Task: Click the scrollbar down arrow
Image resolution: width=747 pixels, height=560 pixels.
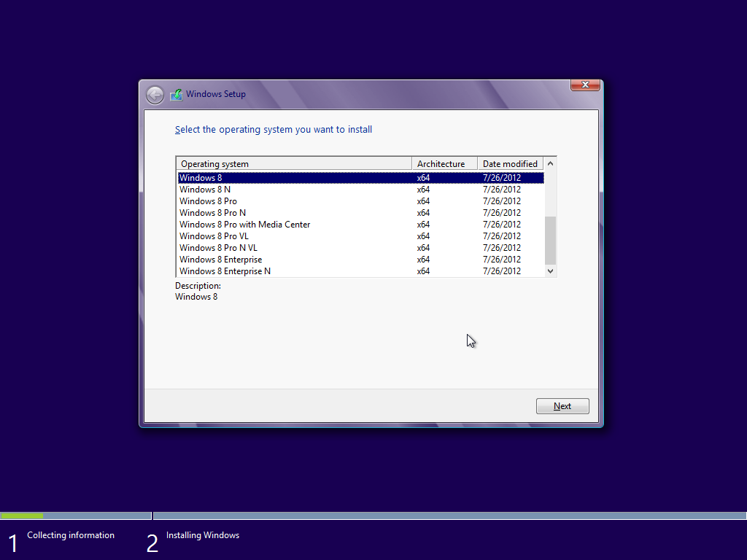Action: [550, 271]
